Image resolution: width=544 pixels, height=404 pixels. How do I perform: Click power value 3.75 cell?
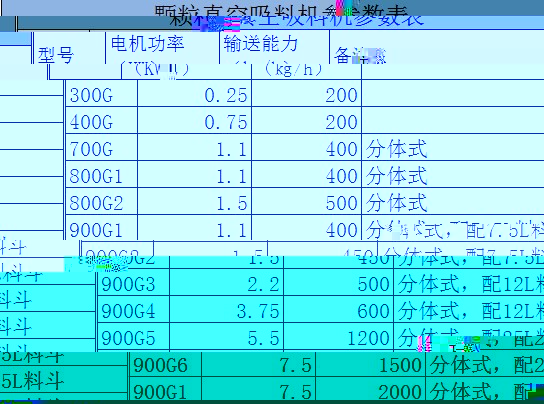coord(226,310)
